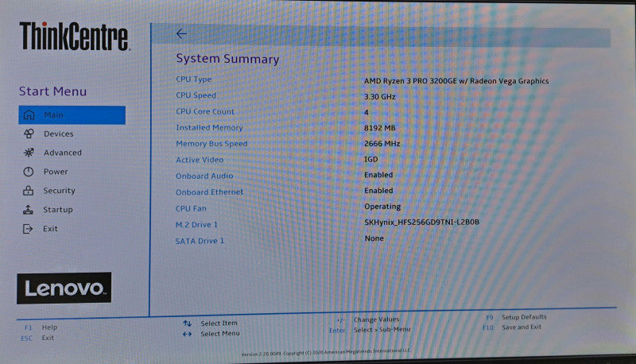Click F10 Save and Exit
This screenshot has height=364, width=636.
coord(512,327)
